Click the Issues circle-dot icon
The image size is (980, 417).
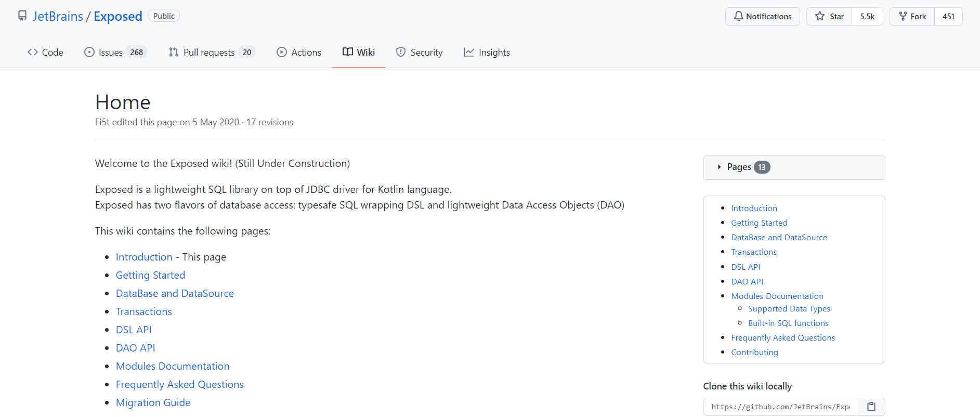89,52
